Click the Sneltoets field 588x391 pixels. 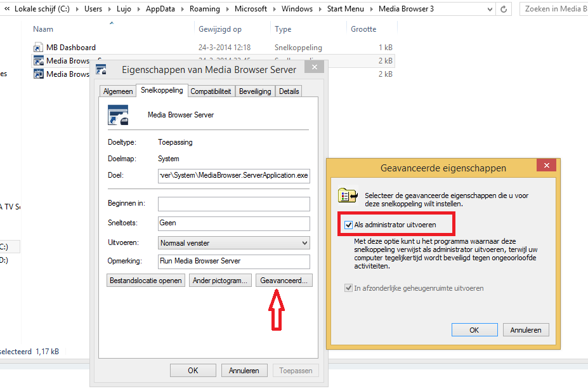234,223
